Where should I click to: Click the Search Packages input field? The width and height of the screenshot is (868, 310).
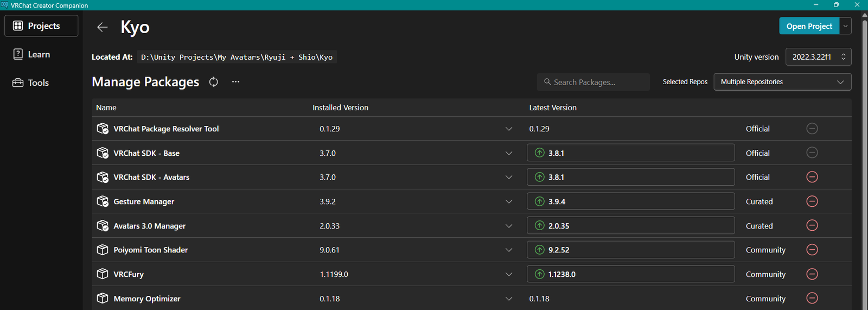pyautogui.click(x=593, y=82)
